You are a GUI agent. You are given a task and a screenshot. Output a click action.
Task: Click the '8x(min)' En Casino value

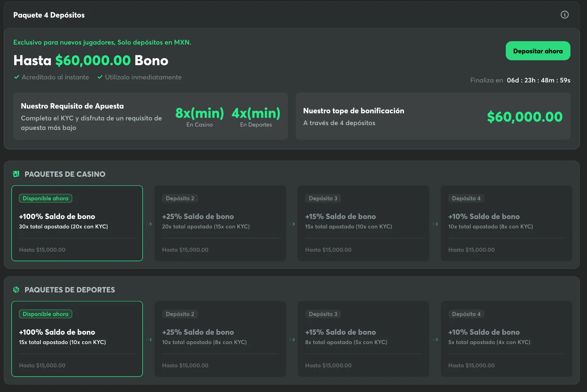coord(200,113)
